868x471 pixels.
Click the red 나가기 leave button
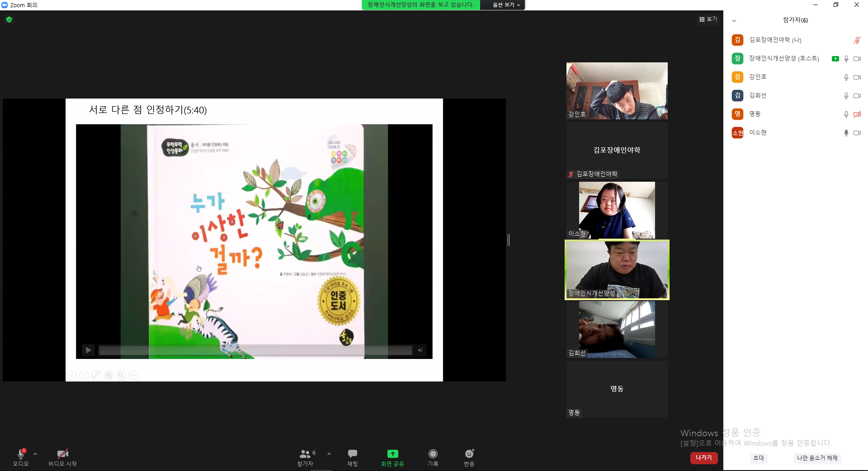pos(704,458)
